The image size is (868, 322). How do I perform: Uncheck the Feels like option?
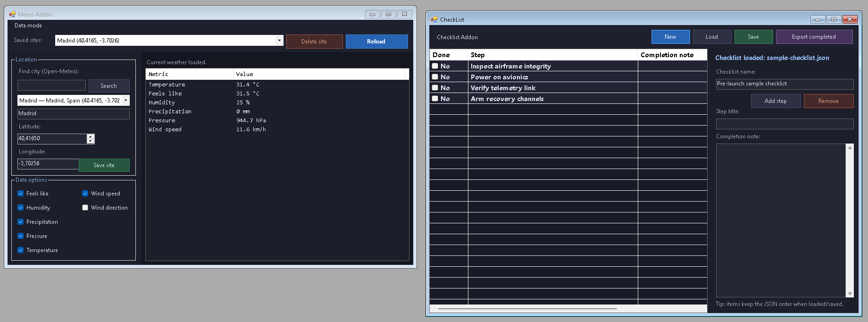[x=20, y=194]
